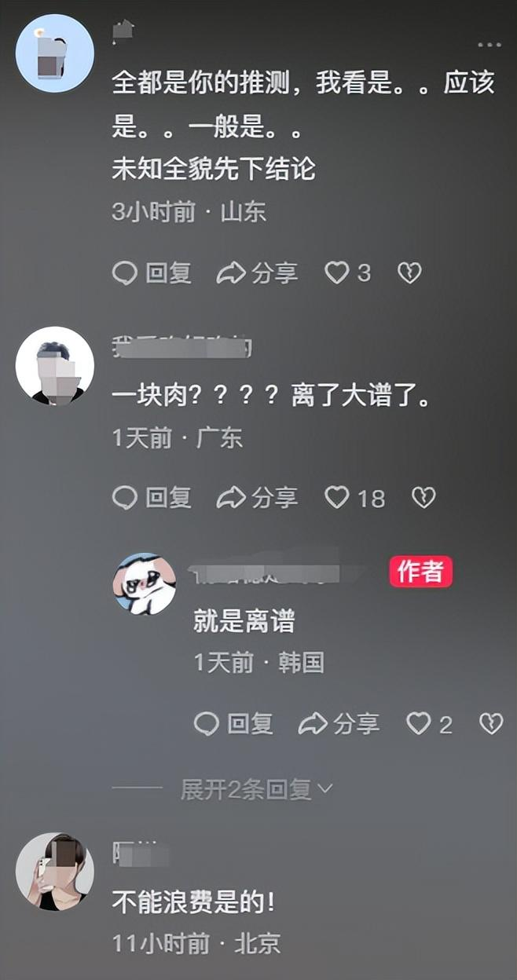The width and height of the screenshot is (517, 980).
Task: Click the chevron next to 展开2条回复
Action: tap(325, 788)
